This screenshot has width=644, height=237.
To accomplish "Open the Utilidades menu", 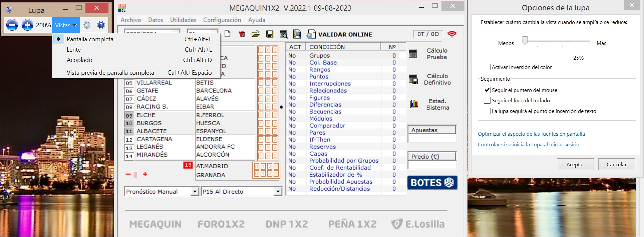I will click(x=183, y=20).
